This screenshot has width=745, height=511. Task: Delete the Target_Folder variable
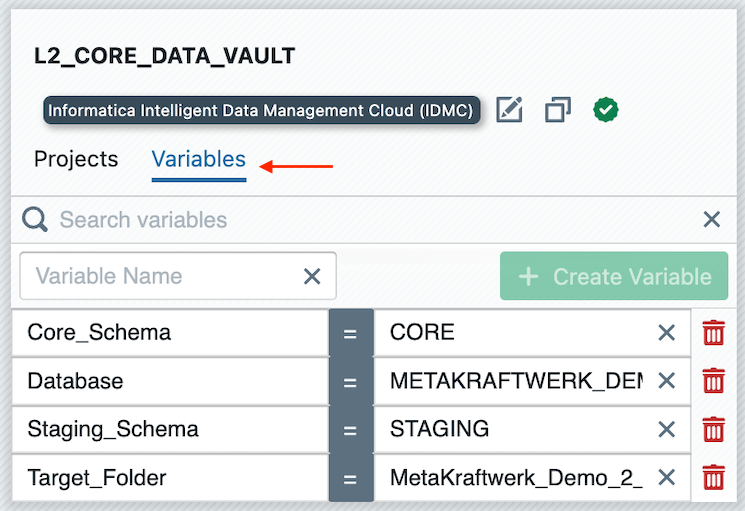pos(713,478)
